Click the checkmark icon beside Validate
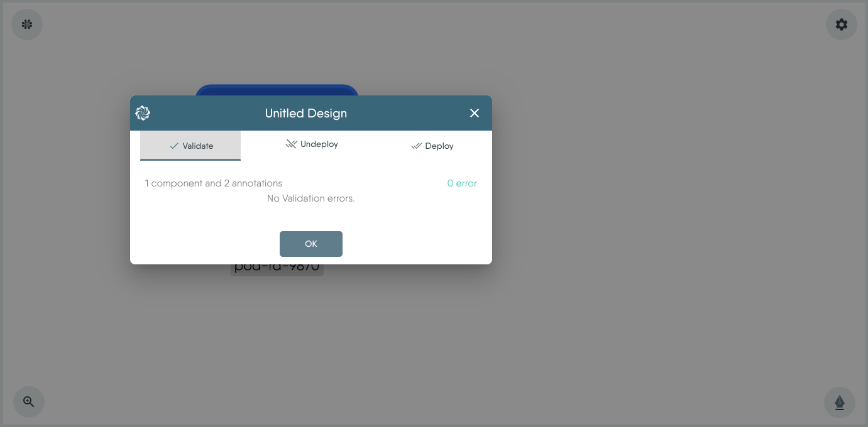This screenshot has height=427, width=868. tap(174, 146)
